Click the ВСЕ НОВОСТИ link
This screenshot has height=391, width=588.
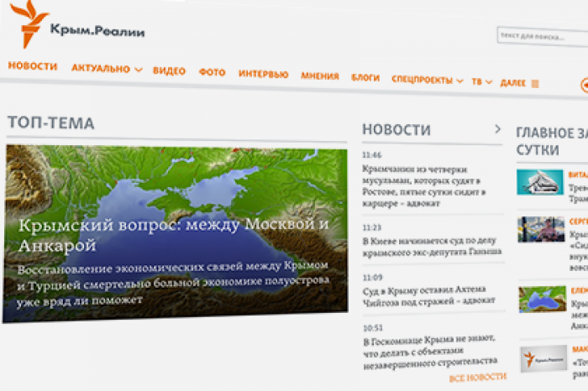click(478, 378)
